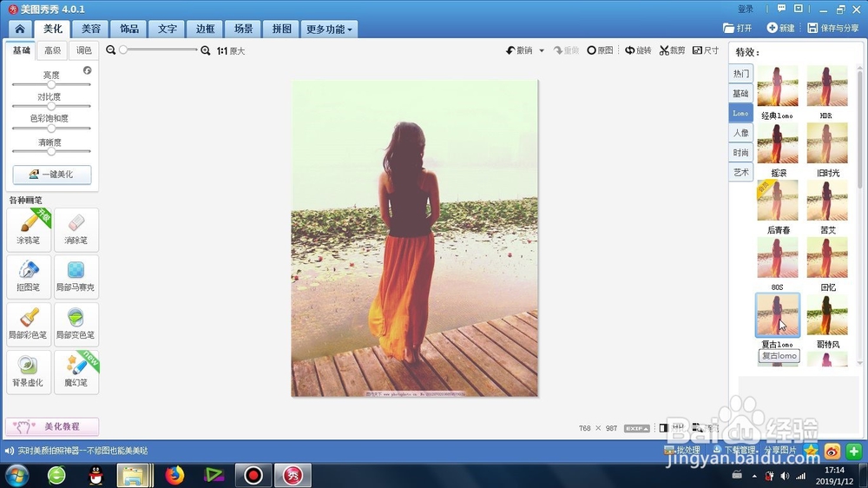Reset adjustments with the round arrow icon

[x=88, y=70]
